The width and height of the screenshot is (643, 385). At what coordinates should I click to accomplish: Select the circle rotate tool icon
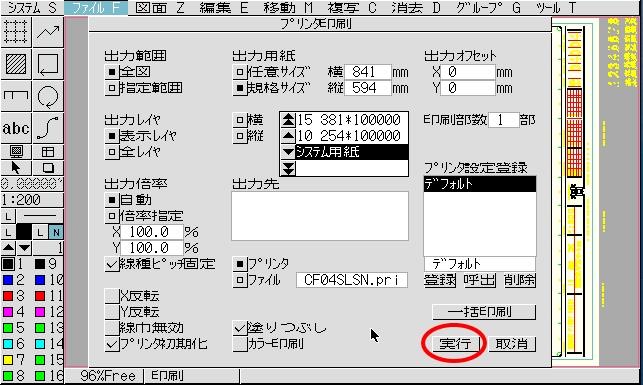48,96
